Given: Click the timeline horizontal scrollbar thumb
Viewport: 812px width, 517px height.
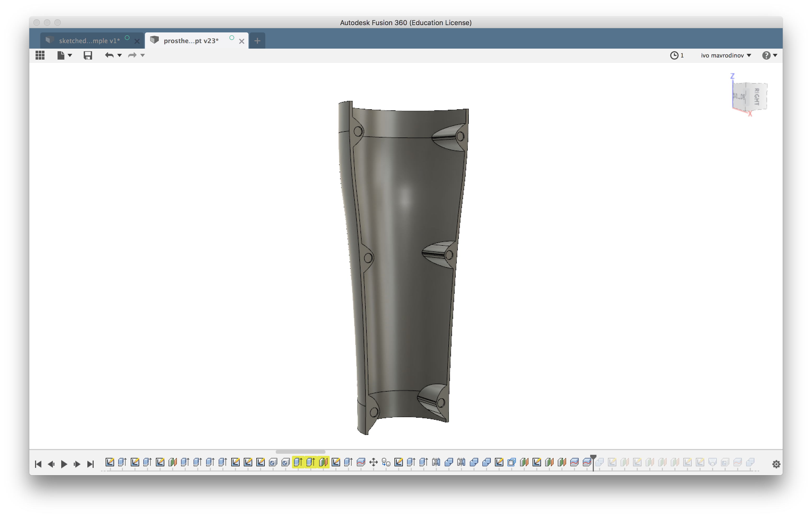Looking at the screenshot, I should pos(301,452).
